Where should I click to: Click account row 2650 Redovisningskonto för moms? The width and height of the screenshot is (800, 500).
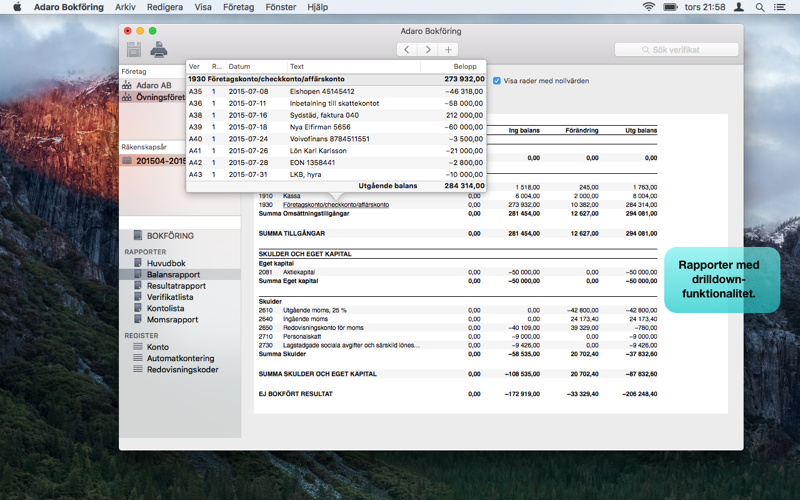(458, 328)
